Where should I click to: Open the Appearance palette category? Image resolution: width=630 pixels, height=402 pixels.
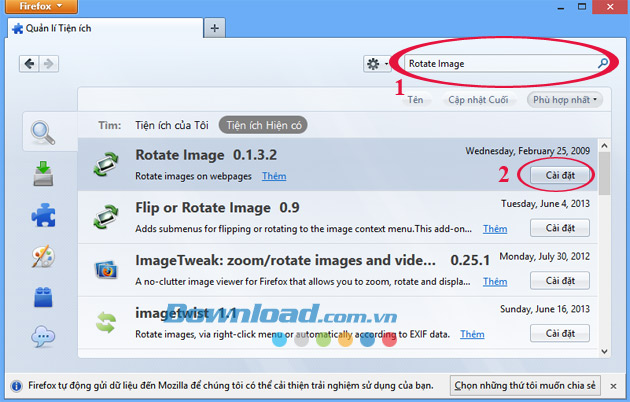[x=43, y=256]
